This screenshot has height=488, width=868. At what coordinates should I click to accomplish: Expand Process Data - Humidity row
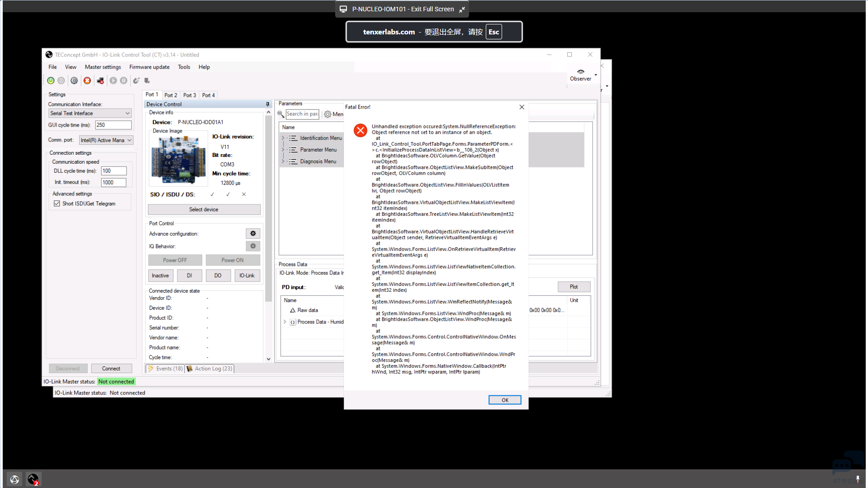[x=285, y=322]
